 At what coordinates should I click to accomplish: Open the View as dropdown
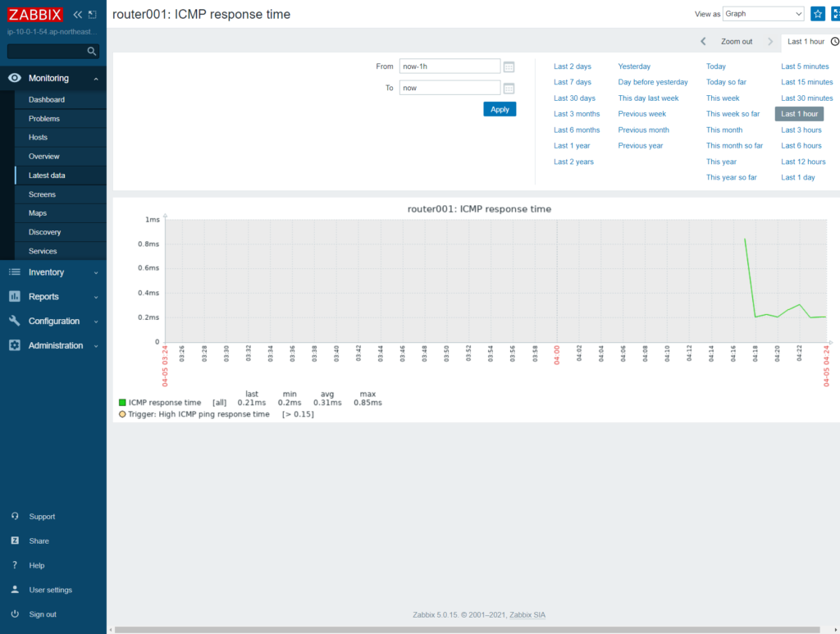click(764, 13)
